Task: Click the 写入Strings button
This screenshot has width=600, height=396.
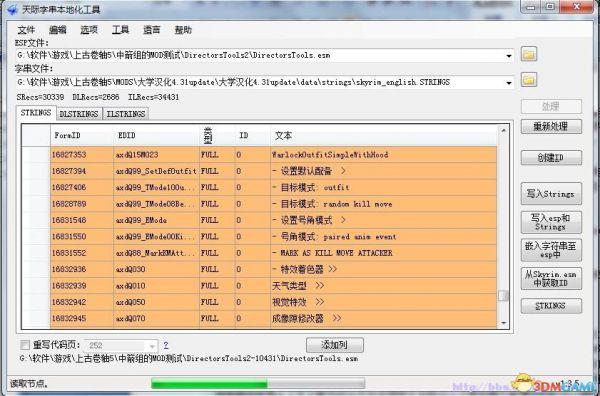Action: pyautogui.click(x=551, y=194)
